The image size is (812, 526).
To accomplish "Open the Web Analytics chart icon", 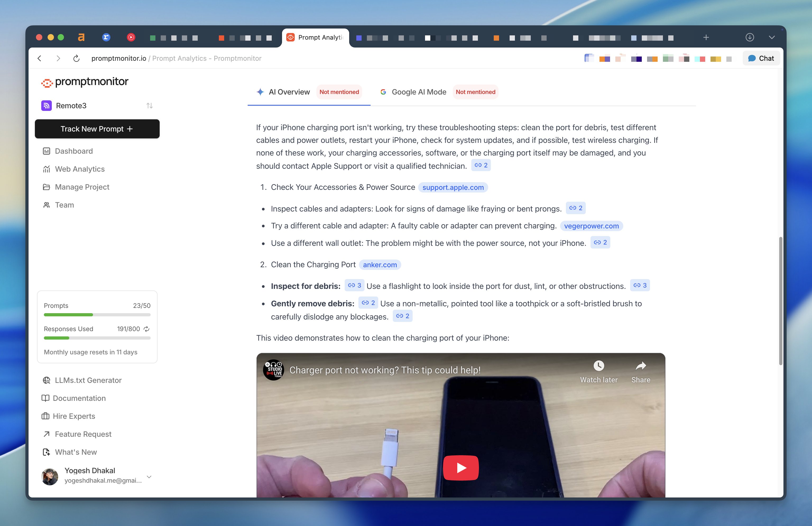I will click(x=47, y=169).
